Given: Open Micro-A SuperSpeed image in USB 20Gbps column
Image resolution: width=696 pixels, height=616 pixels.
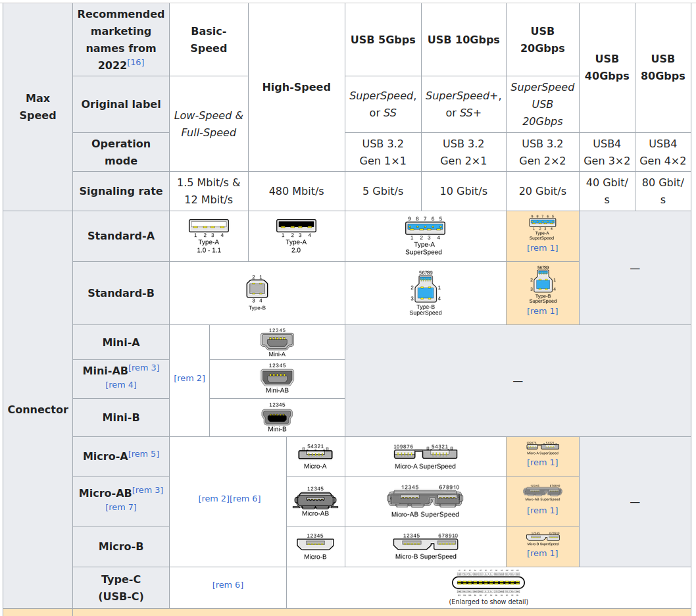Looking at the screenshot, I should tap(543, 448).
